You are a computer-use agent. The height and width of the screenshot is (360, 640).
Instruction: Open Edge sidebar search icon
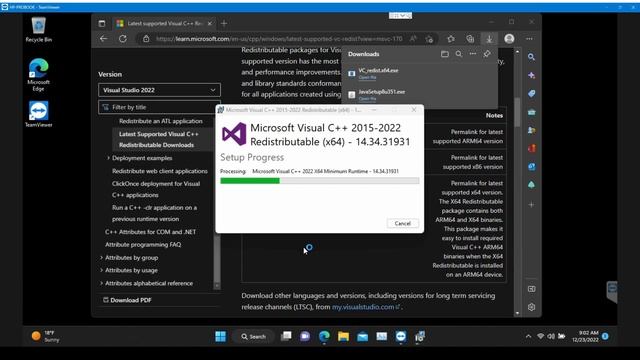(x=531, y=57)
